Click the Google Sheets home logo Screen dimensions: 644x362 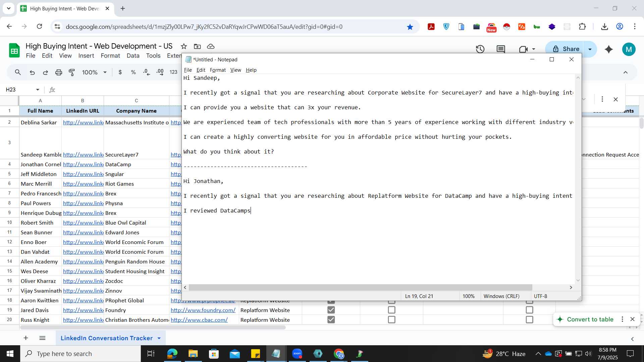(x=14, y=51)
